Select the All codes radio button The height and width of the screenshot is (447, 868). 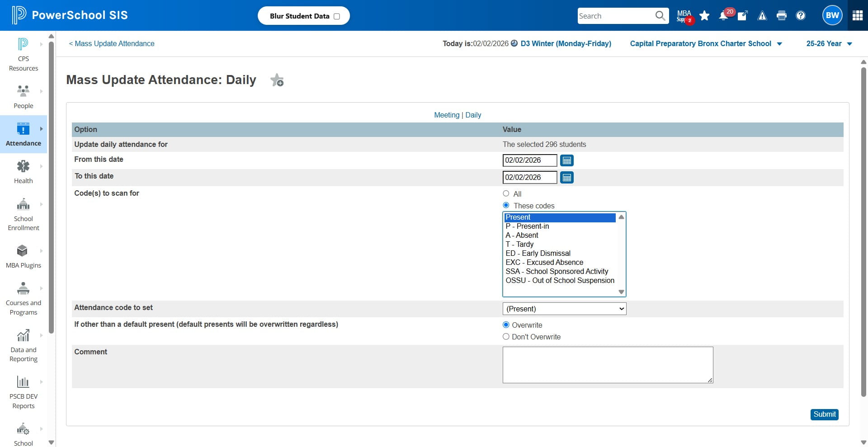506,193
